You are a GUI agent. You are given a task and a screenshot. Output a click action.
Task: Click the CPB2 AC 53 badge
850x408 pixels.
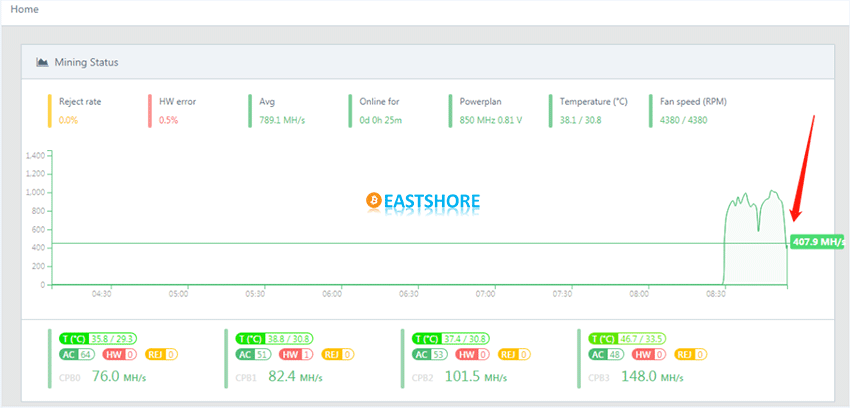point(430,355)
